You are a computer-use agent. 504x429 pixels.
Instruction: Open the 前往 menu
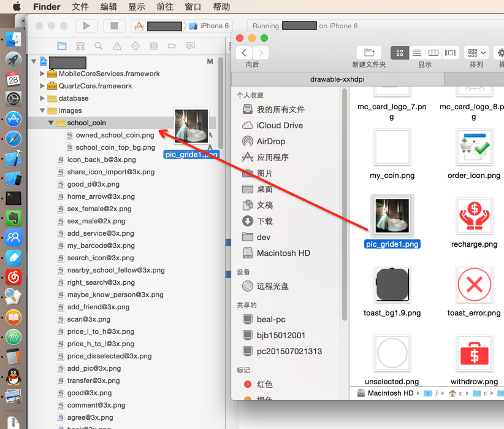tap(165, 6)
